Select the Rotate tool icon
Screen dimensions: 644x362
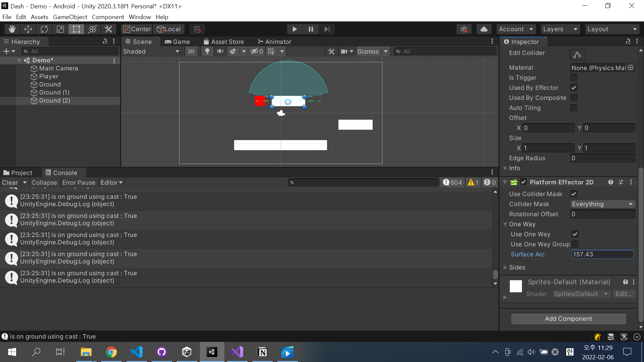coord(44,29)
